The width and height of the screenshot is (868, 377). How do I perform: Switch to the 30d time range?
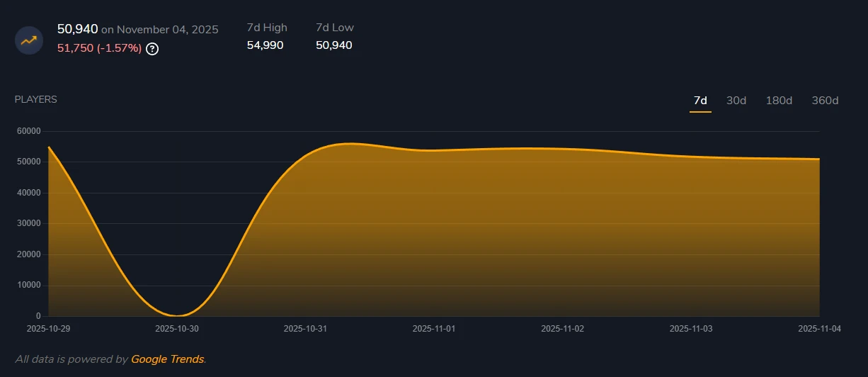pos(736,101)
